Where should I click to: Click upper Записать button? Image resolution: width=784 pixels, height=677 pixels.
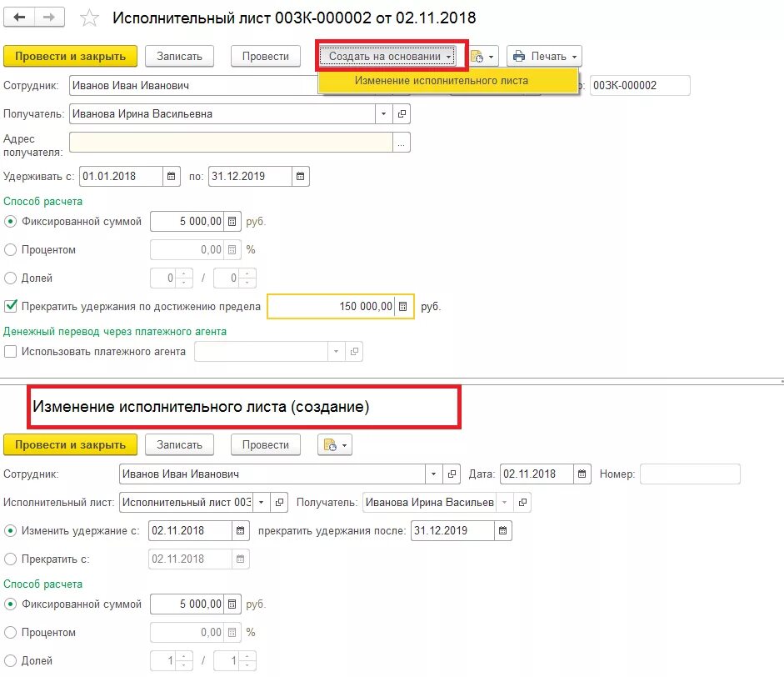pyautogui.click(x=179, y=56)
